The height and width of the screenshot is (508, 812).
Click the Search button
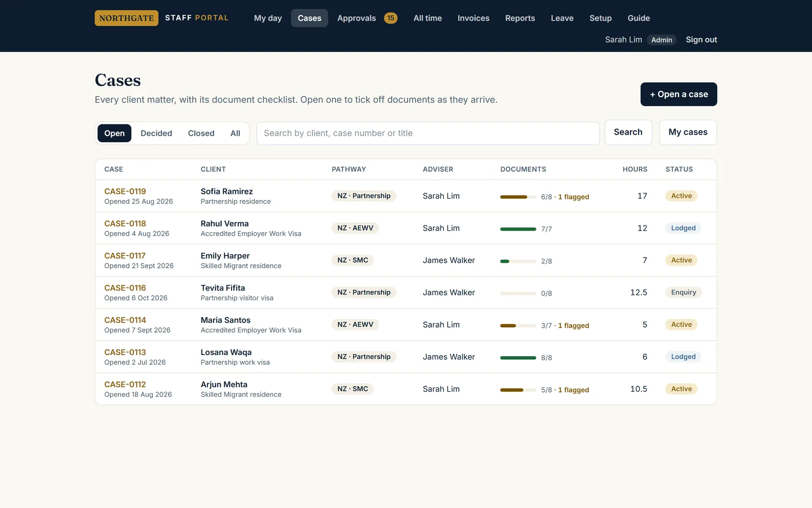tap(628, 132)
